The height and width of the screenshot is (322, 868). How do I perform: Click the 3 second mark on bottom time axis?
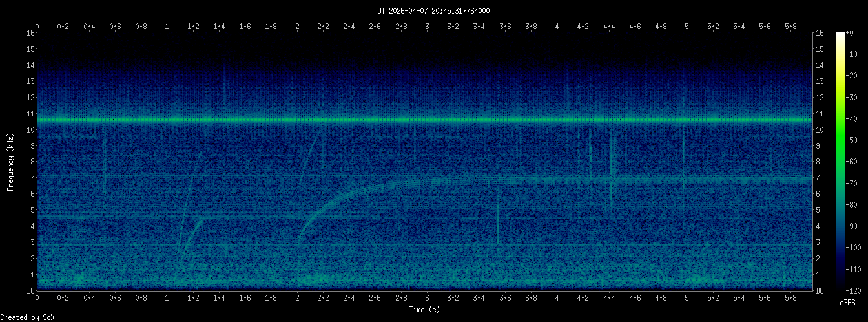tap(427, 298)
